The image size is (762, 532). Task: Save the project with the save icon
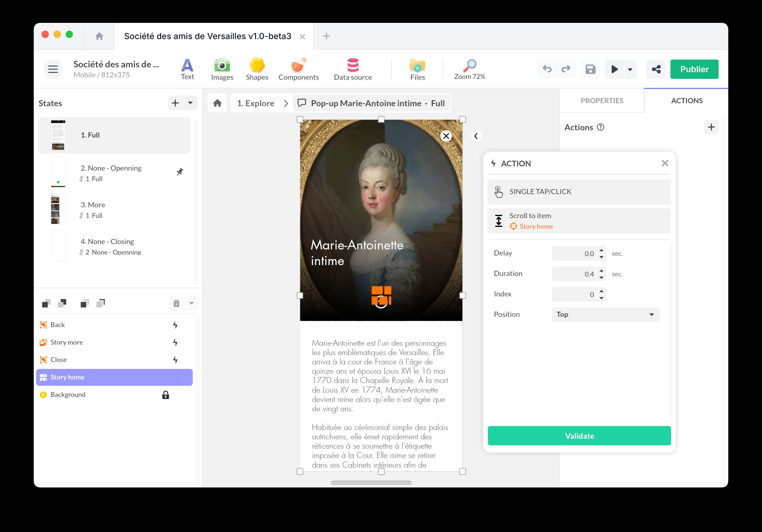[590, 69]
